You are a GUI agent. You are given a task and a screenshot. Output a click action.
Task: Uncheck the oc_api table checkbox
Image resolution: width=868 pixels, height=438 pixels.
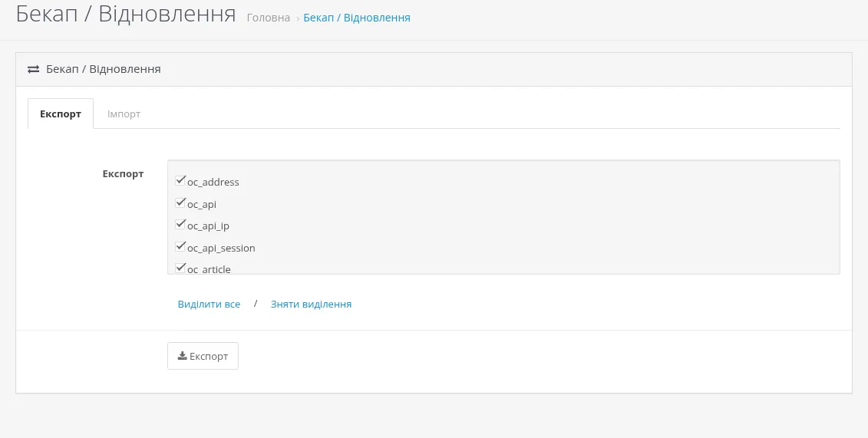tap(180, 203)
